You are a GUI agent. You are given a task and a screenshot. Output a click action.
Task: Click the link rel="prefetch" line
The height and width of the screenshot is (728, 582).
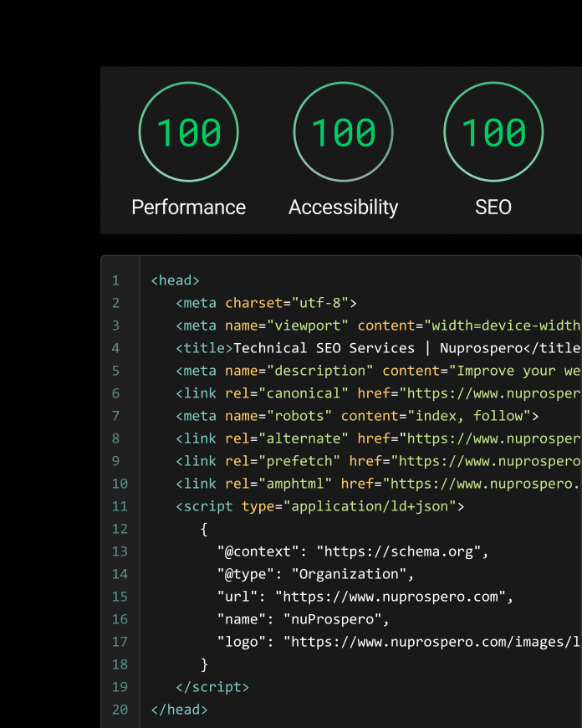point(378,461)
